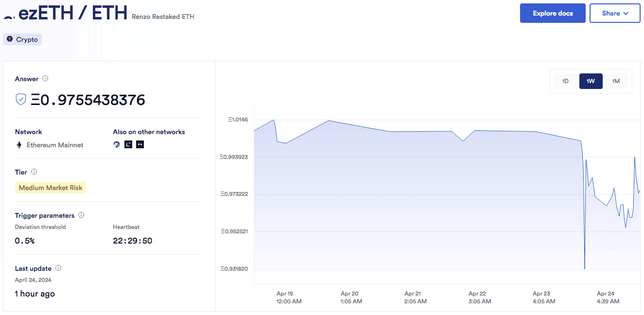Expand the Share dropdown

[615, 13]
